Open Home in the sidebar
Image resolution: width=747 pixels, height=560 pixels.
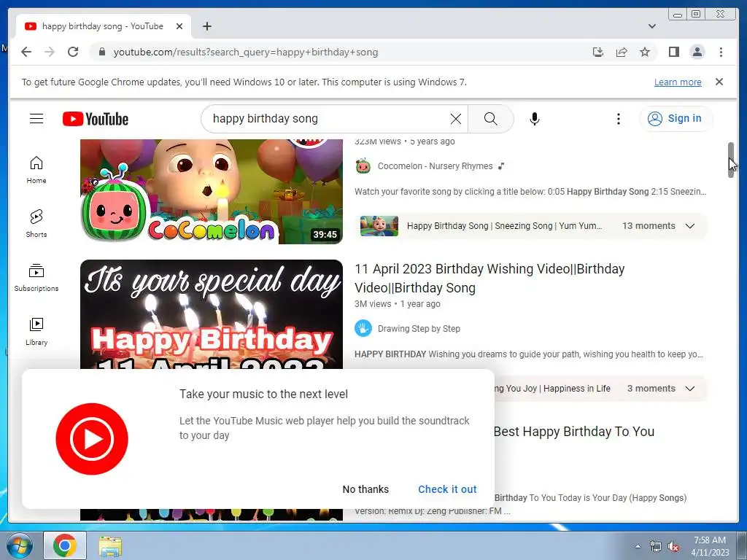tap(36, 170)
